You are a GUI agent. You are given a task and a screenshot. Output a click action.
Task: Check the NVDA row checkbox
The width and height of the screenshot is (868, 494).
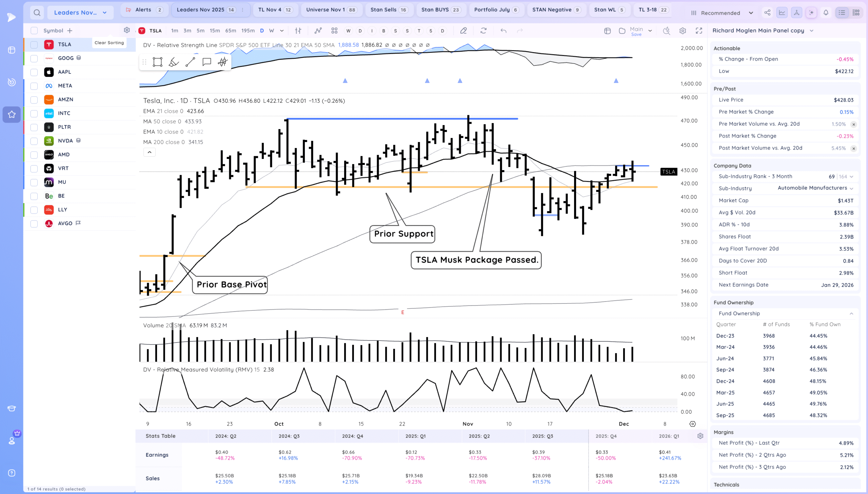tap(34, 141)
